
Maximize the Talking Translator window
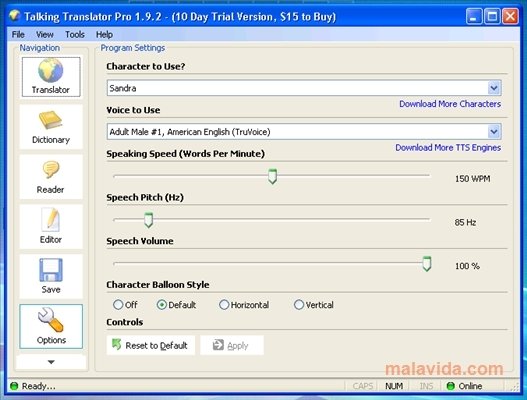(492, 16)
